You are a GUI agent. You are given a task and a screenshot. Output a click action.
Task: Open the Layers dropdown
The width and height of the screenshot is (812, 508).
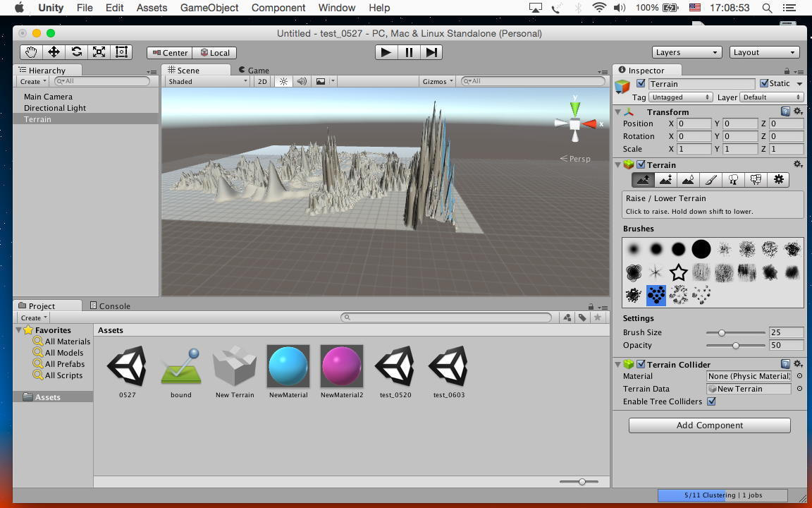[x=687, y=52]
